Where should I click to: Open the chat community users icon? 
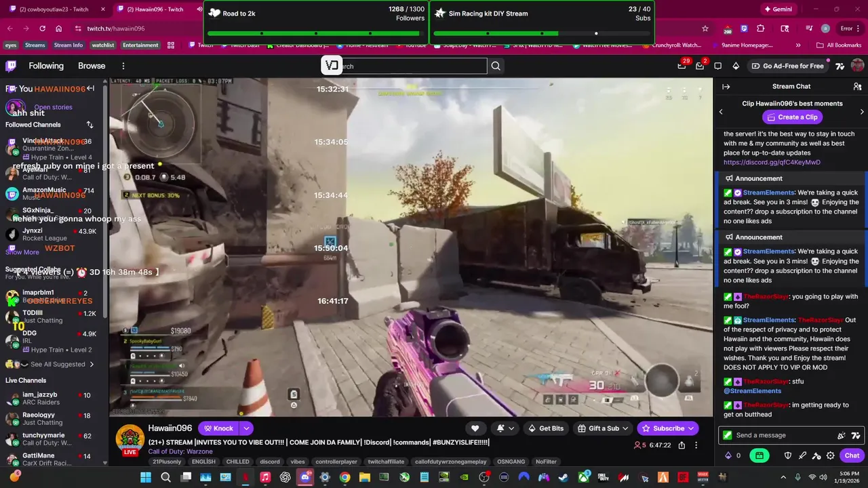pyautogui.click(x=857, y=87)
